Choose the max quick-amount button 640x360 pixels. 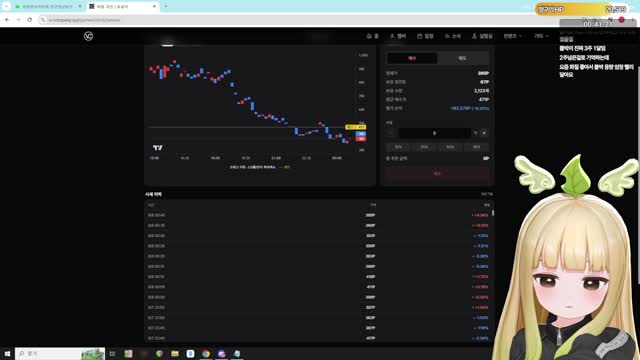tap(476, 147)
